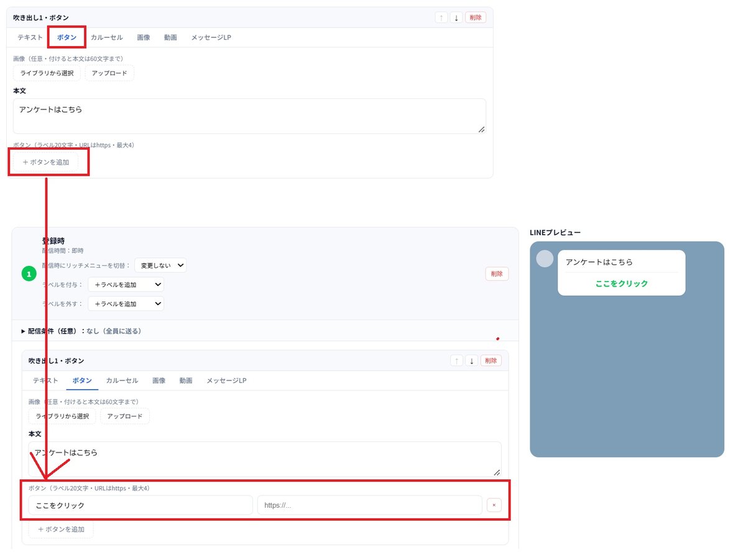Open the 動画 tab in the upper panel
This screenshot has width=746, height=560.
[170, 37]
